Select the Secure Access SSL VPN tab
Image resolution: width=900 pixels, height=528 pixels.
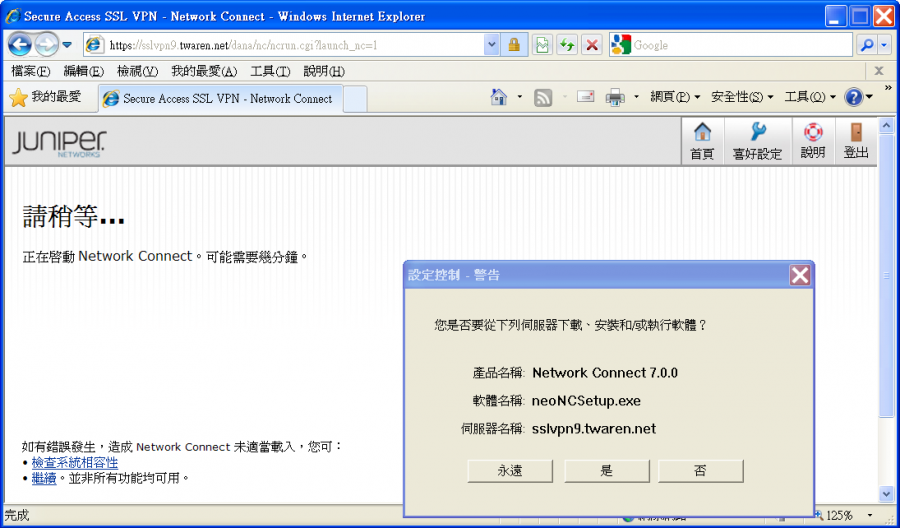[220, 98]
